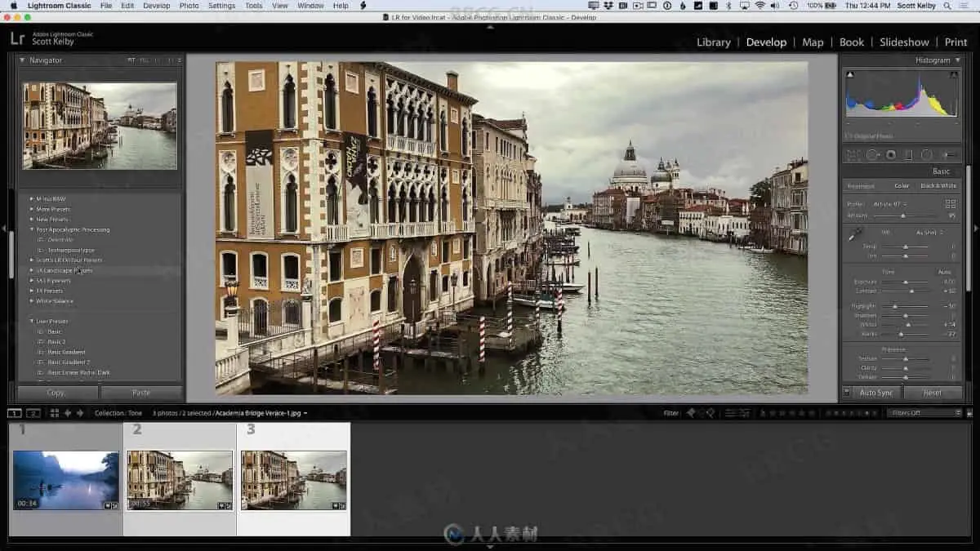
Task: Expand the Scott's LR OnTour Presets folder
Action: tap(32, 260)
